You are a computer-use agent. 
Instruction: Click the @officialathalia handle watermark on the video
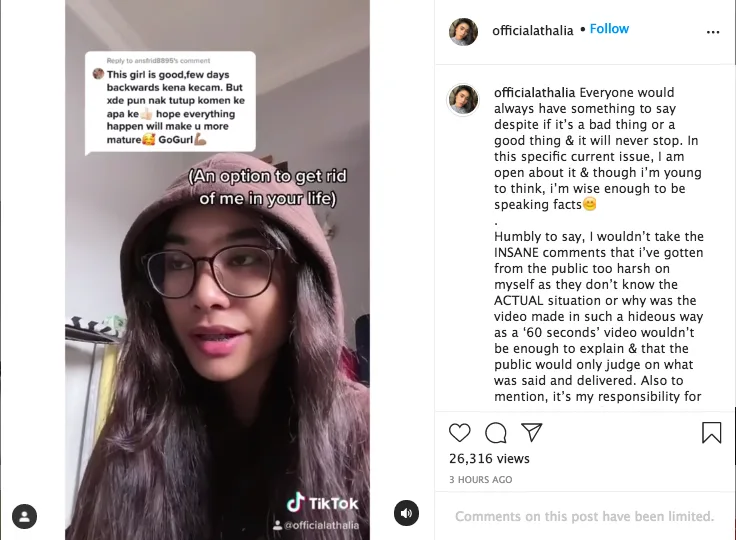point(316,525)
